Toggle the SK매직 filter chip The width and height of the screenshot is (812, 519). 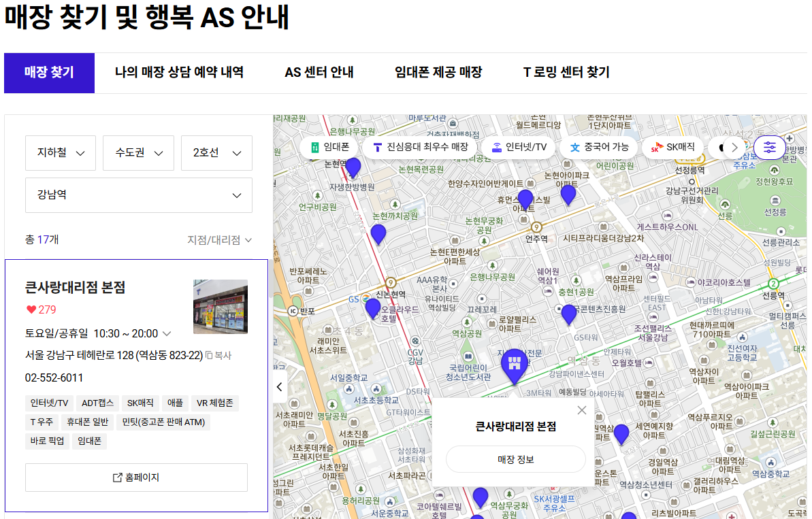tap(672, 147)
